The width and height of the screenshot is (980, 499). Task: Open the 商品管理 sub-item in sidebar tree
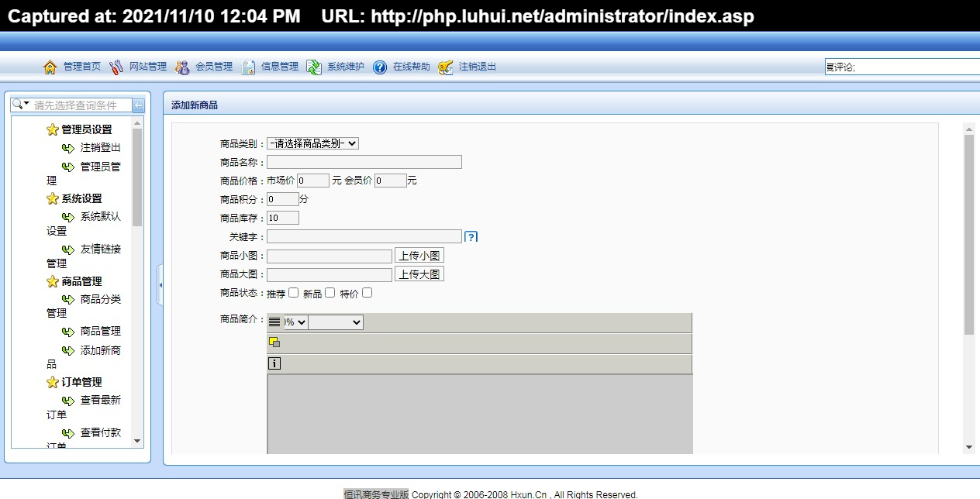click(101, 331)
